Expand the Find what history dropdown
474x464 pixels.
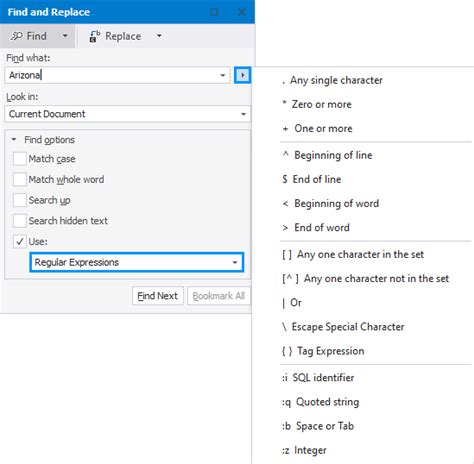223,75
